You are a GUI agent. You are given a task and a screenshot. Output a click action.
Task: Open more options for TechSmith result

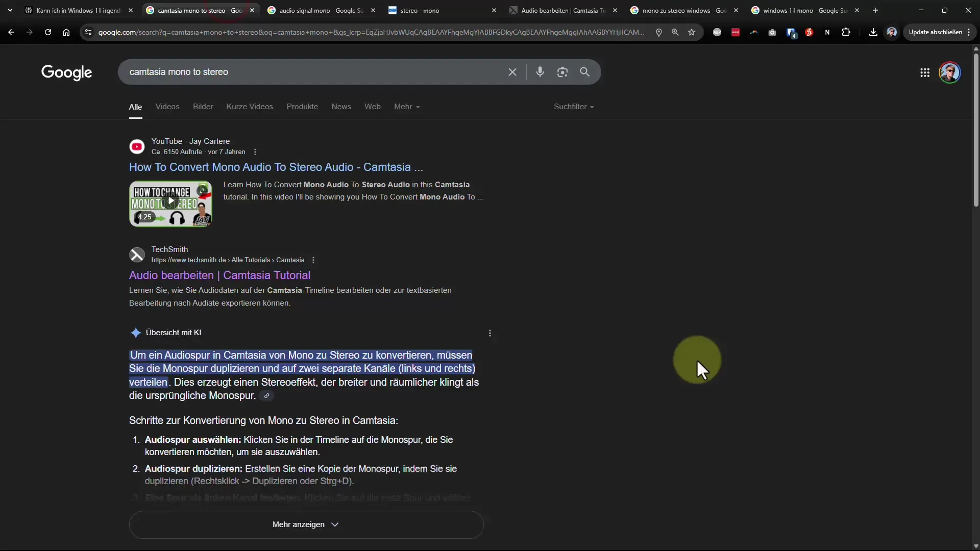pyautogui.click(x=313, y=260)
